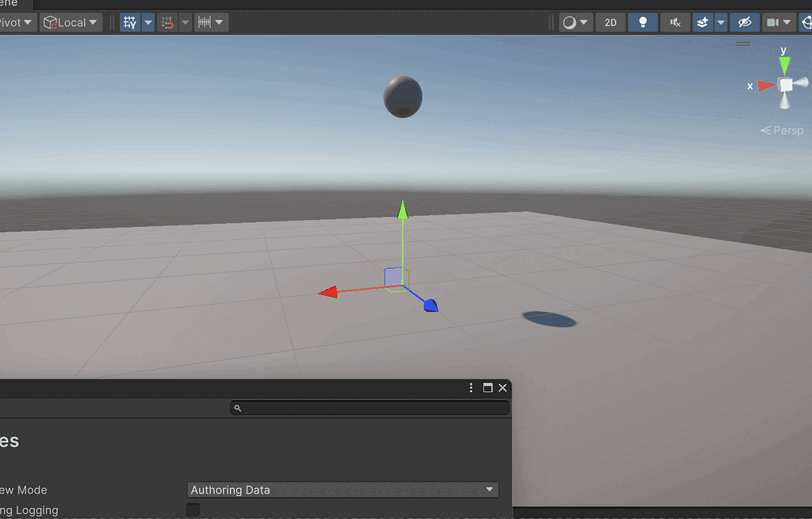Toggle Scene effects with the stars icon

click(701, 22)
